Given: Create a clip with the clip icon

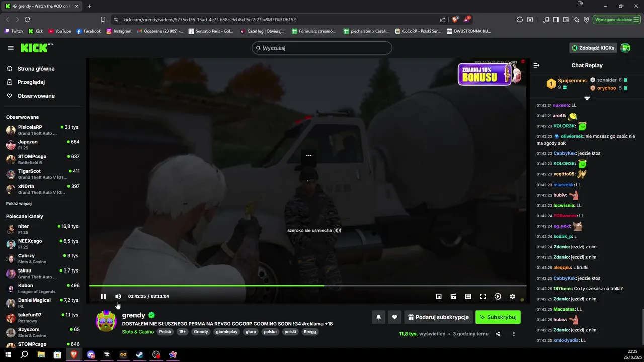Looking at the screenshot, I should [453, 296].
